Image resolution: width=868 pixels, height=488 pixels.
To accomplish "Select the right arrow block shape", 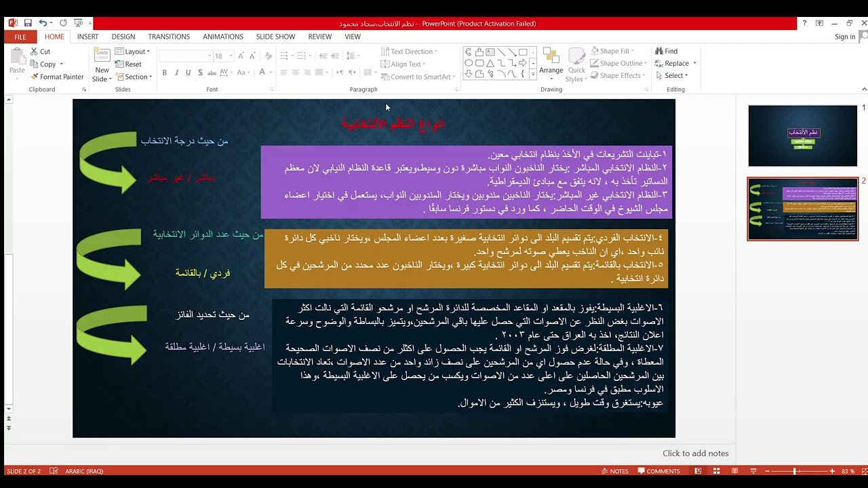I will 523,63.
